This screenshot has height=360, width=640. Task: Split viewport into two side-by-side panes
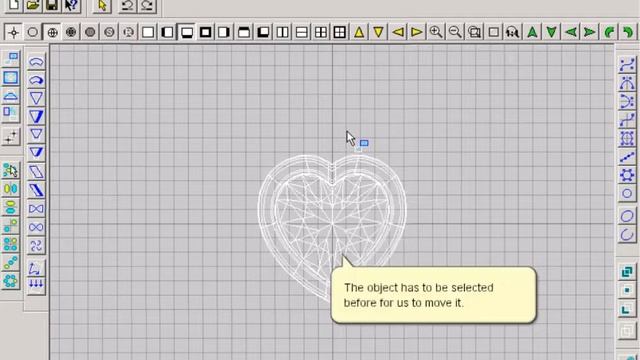click(x=282, y=32)
